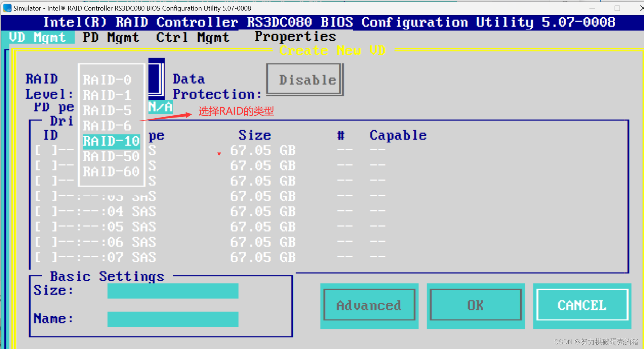Click the CANCEL button

(x=582, y=305)
